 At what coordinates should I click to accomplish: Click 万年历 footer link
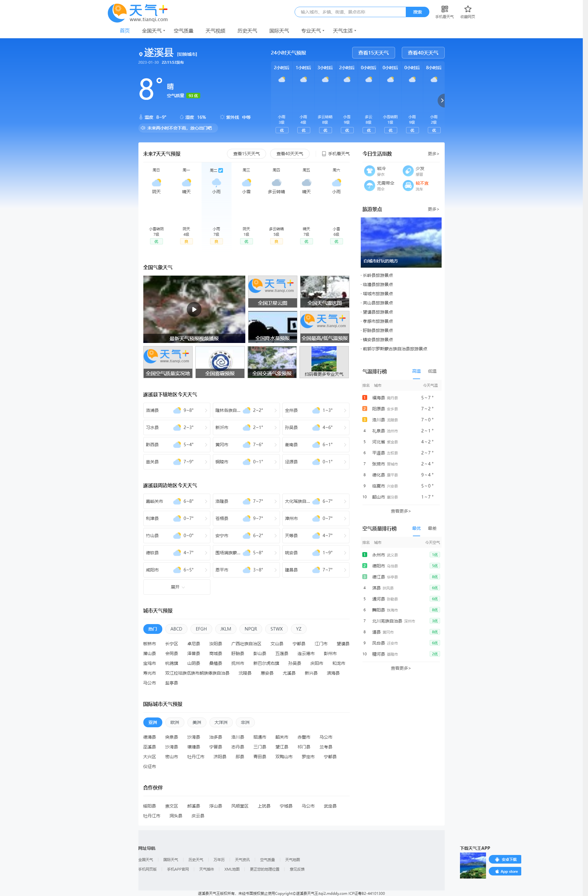pos(219,860)
